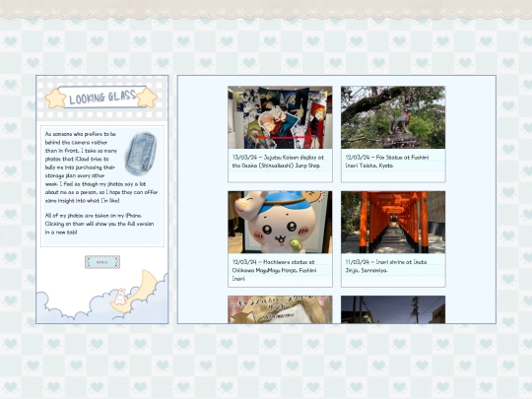Open the Fox Statue at Fushimi Inari photo

point(393,117)
